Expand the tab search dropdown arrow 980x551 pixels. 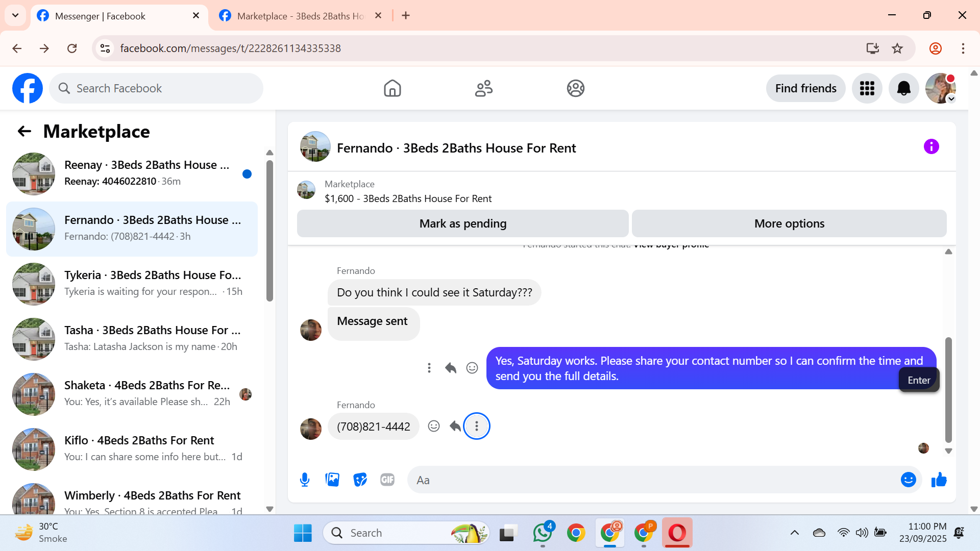click(15, 15)
